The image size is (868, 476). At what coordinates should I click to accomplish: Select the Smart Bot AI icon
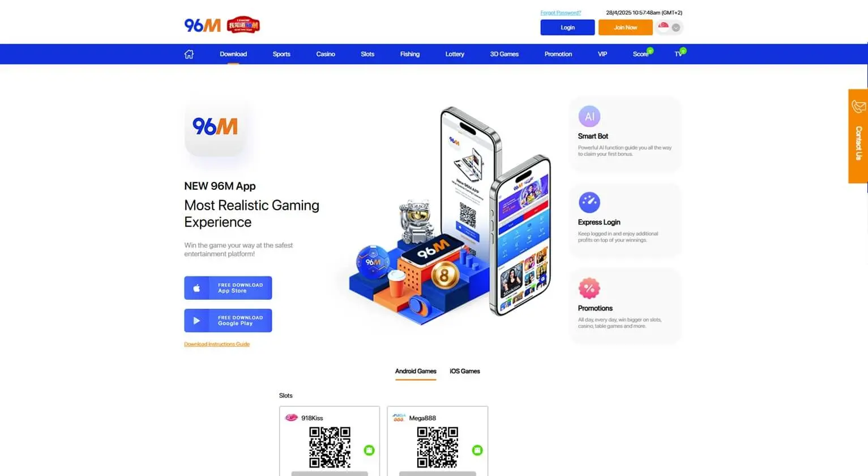(x=589, y=116)
